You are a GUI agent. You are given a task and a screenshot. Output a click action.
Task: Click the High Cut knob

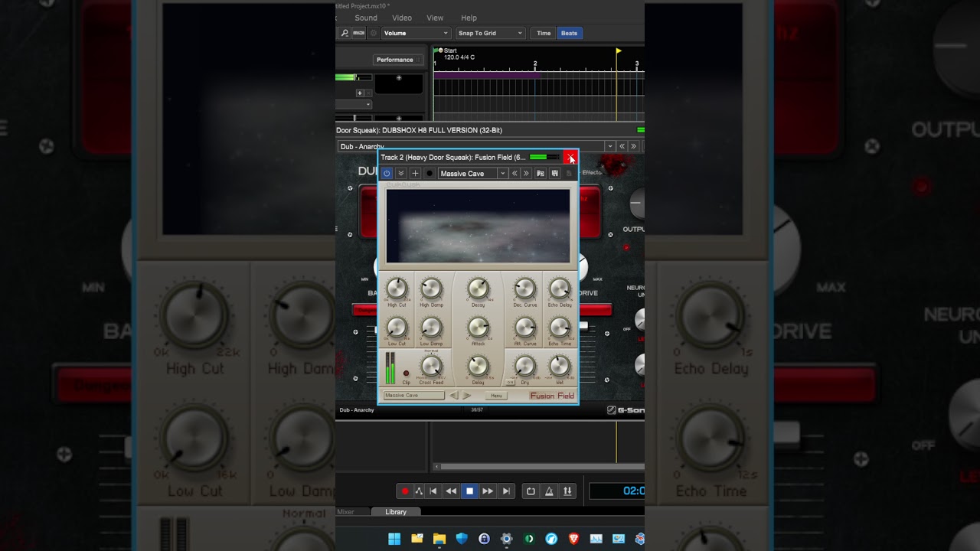(x=397, y=289)
